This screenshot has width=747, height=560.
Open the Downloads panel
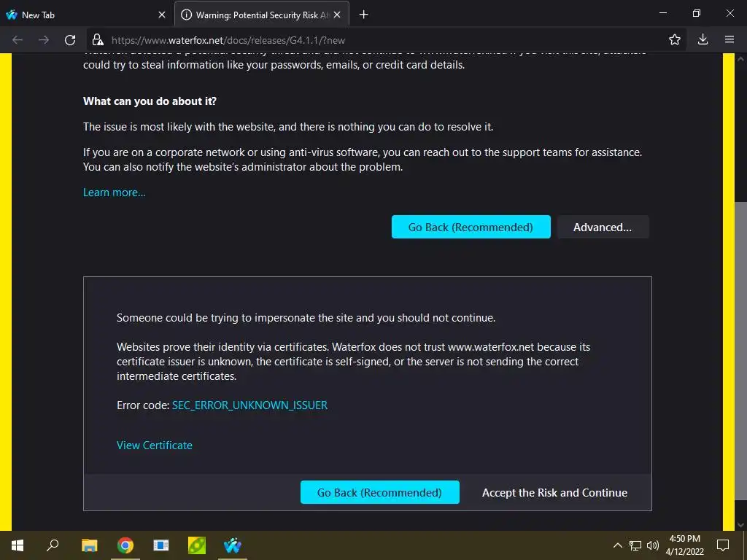click(703, 40)
